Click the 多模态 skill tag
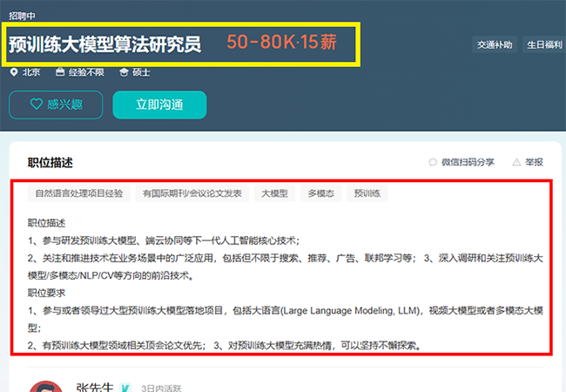 tap(321, 193)
